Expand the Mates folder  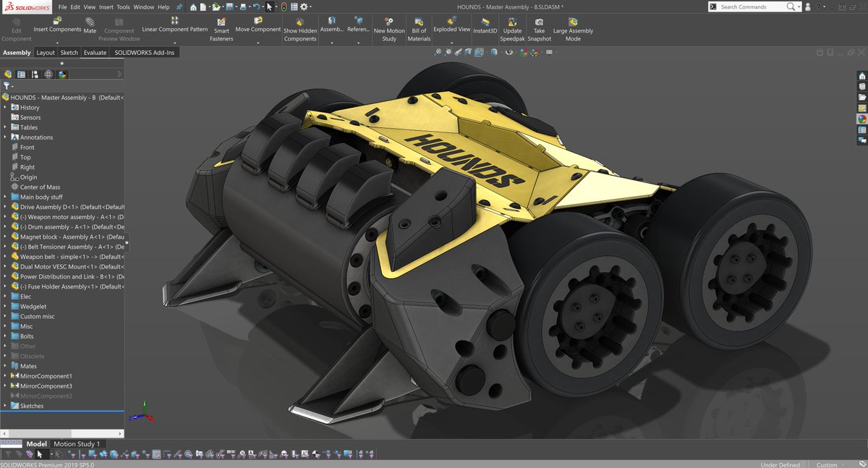pos(5,366)
